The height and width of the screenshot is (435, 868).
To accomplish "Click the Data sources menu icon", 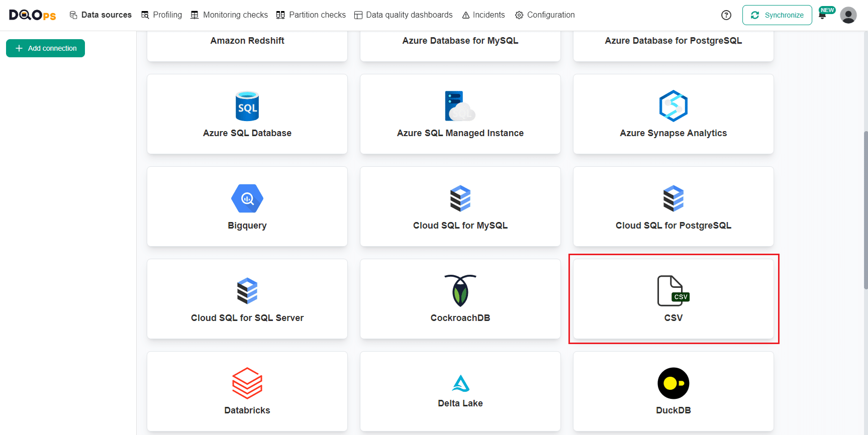I will tap(73, 15).
